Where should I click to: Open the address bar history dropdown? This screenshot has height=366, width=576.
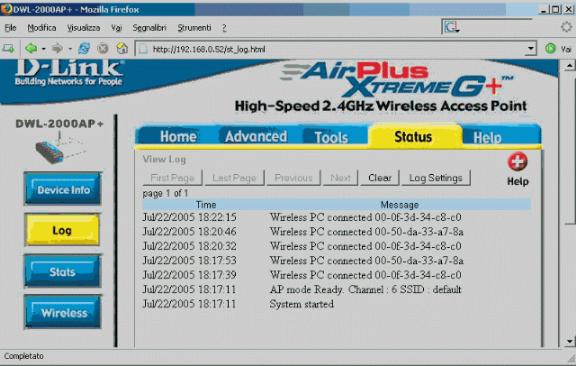[x=530, y=49]
